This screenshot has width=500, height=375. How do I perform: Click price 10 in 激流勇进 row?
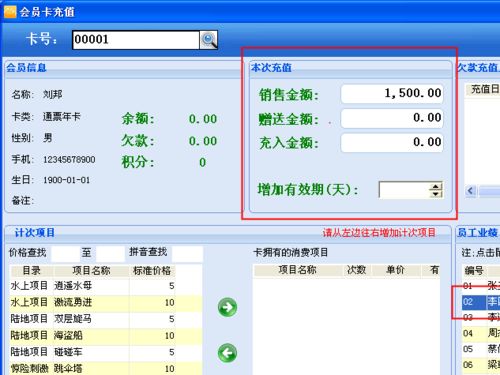(x=169, y=303)
